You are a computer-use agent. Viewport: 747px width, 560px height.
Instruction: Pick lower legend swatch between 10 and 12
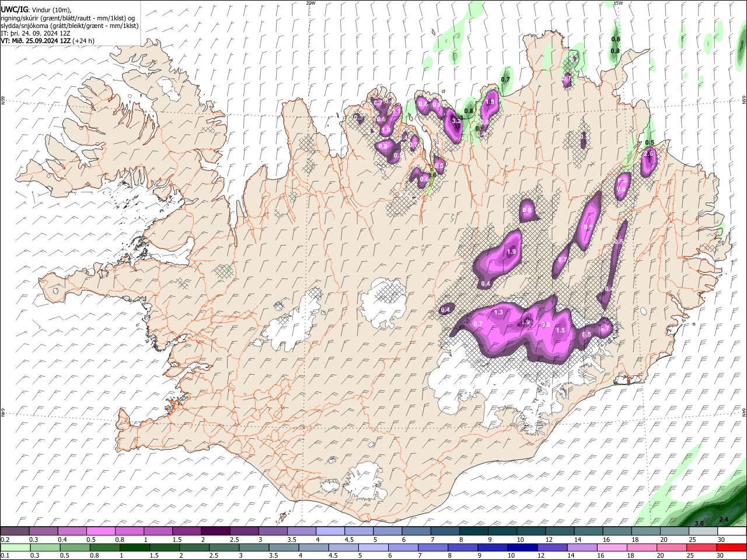pyautogui.click(x=523, y=548)
